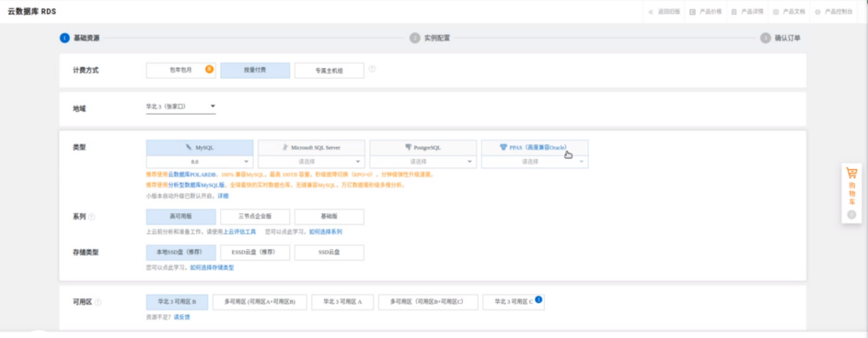868x338 pixels.
Task: Open the 如何选择存储类型 link
Action: coord(212,267)
